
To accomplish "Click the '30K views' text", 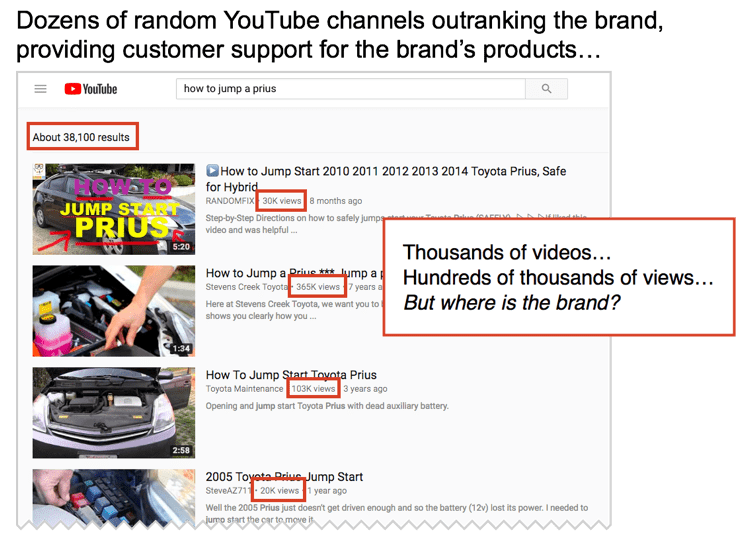I will 282,201.
